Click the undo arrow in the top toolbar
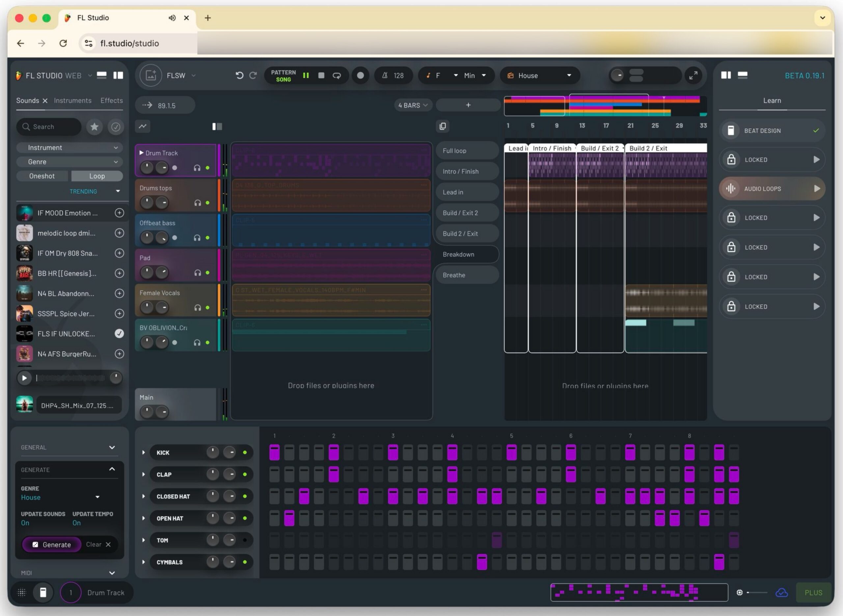 240,75
